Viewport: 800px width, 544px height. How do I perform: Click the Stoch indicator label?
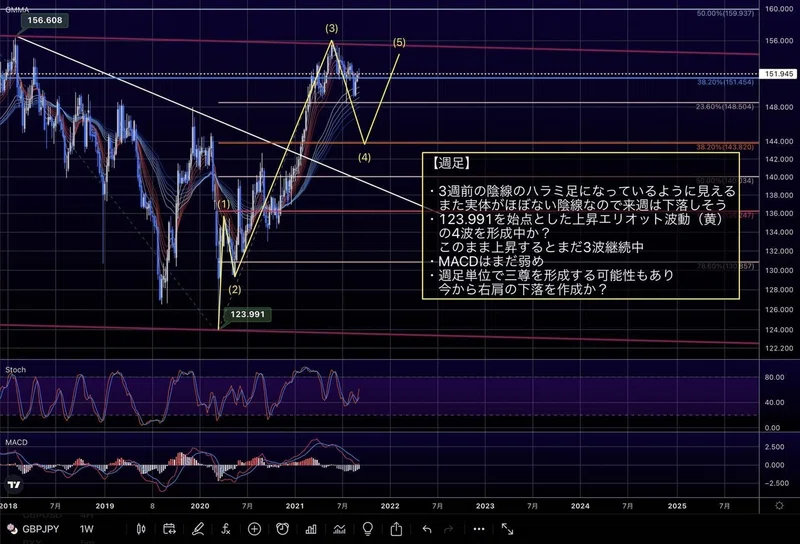coord(15,369)
